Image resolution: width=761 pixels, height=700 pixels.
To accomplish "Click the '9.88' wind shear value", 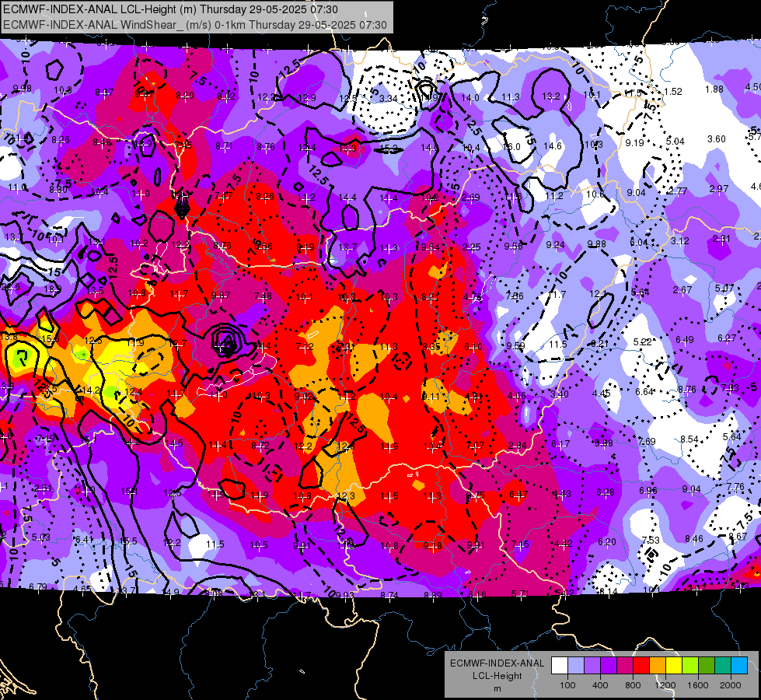I will [596, 243].
